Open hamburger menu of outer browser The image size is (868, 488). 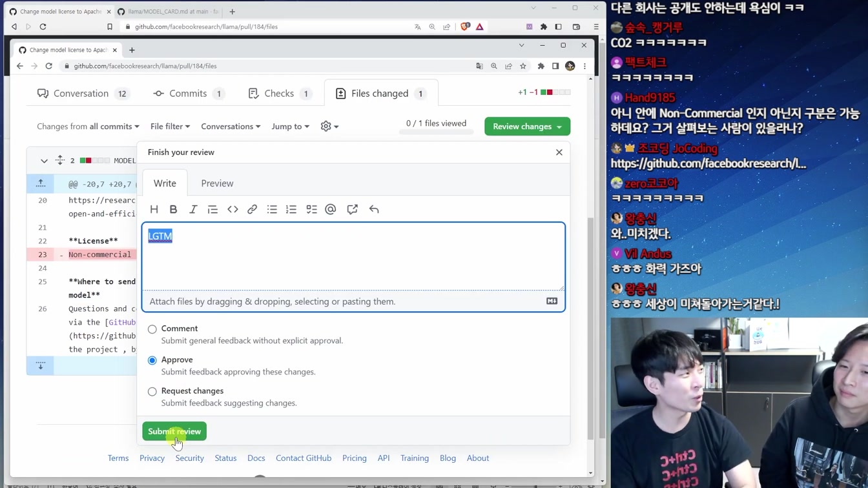(595, 26)
